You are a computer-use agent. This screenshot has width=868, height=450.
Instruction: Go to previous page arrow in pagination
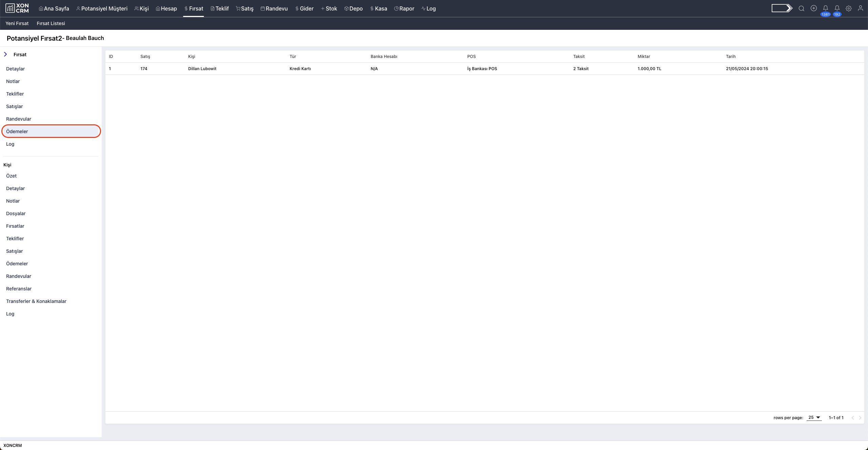coord(853,417)
